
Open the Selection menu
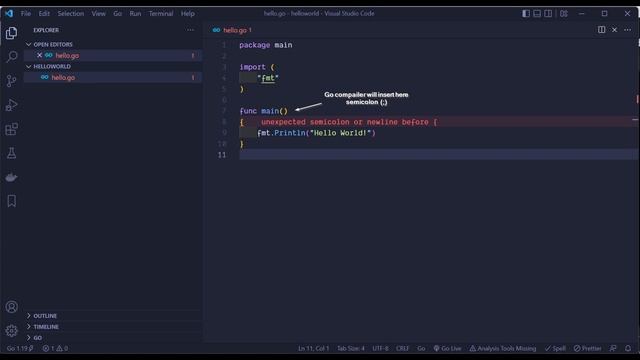[x=71, y=13]
